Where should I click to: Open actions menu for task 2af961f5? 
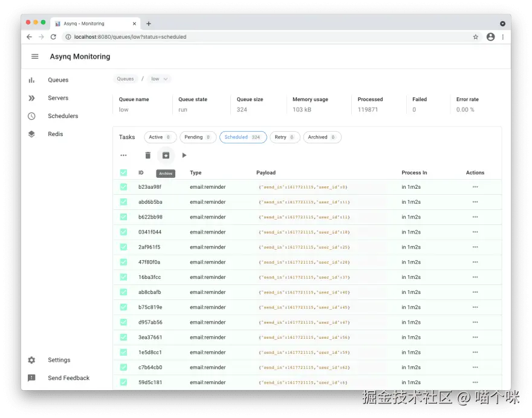tap(475, 247)
